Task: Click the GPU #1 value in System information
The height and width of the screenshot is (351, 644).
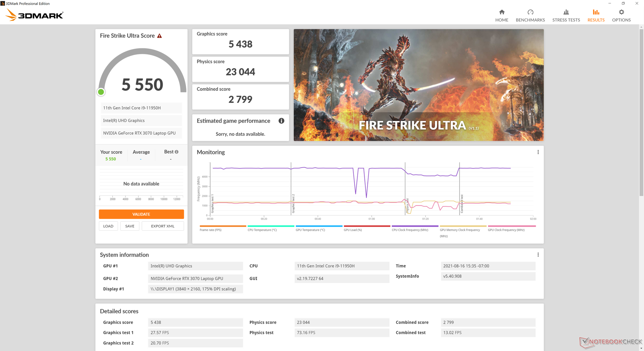Action: click(196, 266)
